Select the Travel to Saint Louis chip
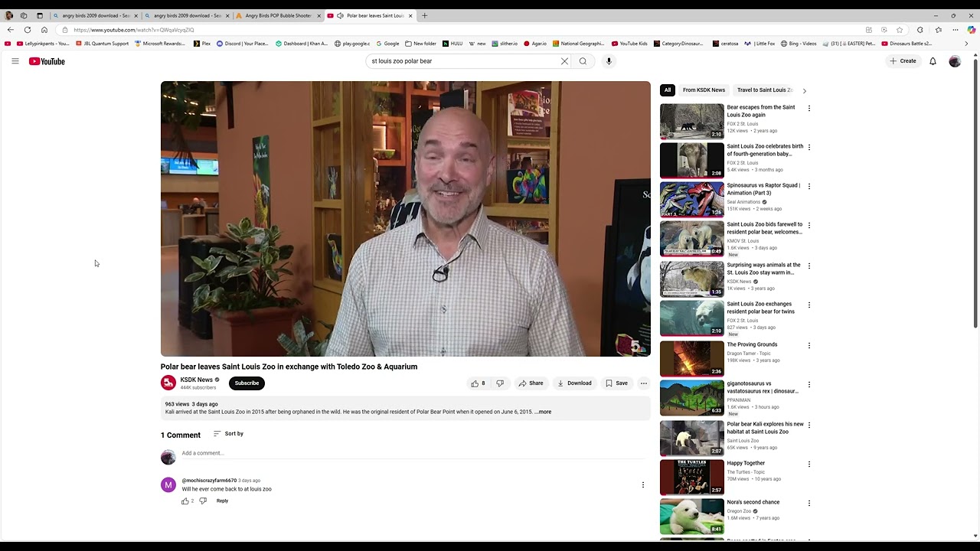 (764, 90)
